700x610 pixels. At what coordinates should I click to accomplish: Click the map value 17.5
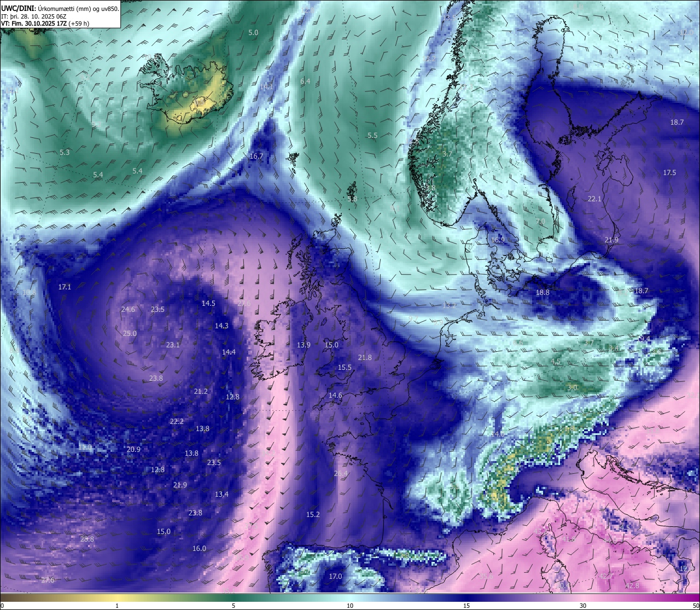(669, 173)
